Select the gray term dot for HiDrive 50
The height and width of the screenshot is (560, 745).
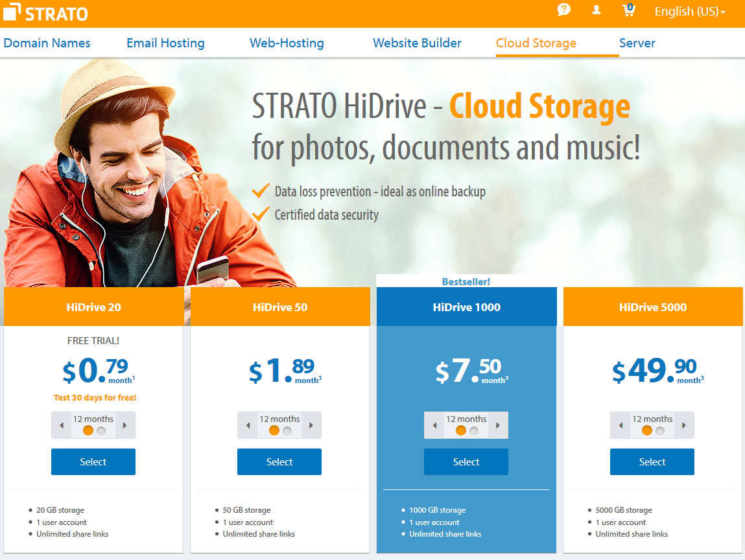click(287, 431)
